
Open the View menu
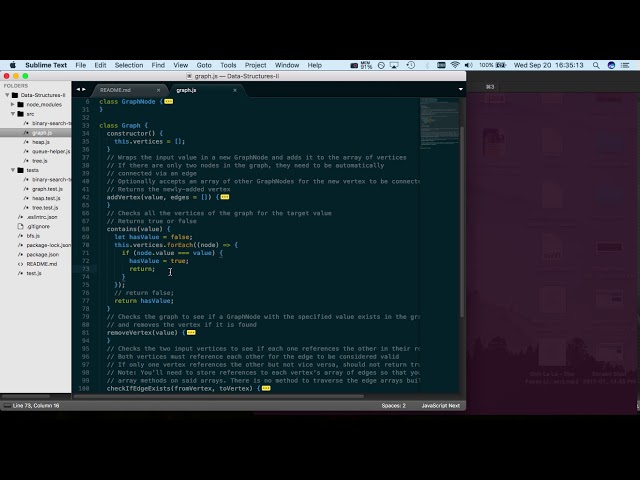(180, 65)
